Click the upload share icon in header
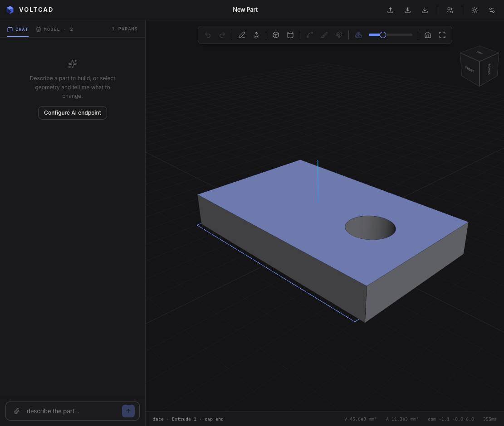The height and width of the screenshot is (426, 504). click(x=390, y=10)
